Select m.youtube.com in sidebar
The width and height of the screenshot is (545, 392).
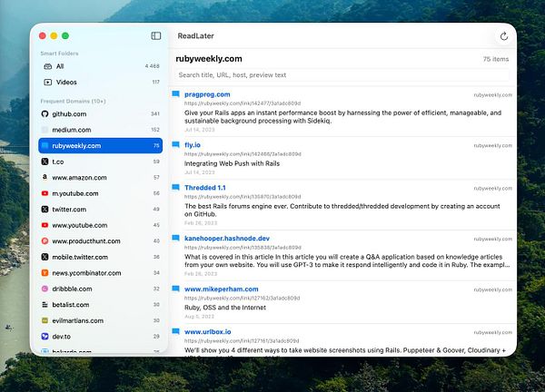coord(101,193)
